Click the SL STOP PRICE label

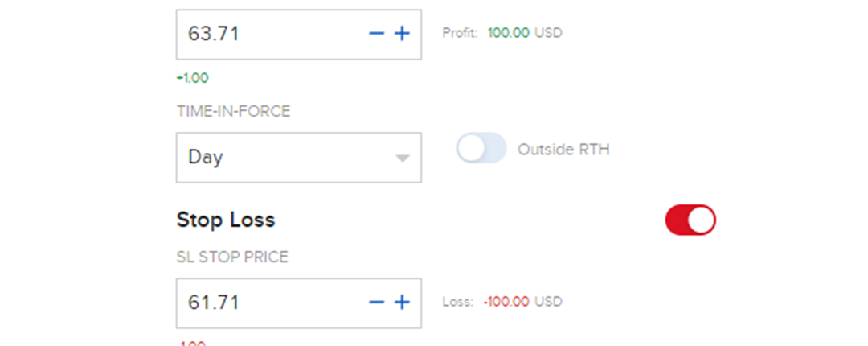232,257
